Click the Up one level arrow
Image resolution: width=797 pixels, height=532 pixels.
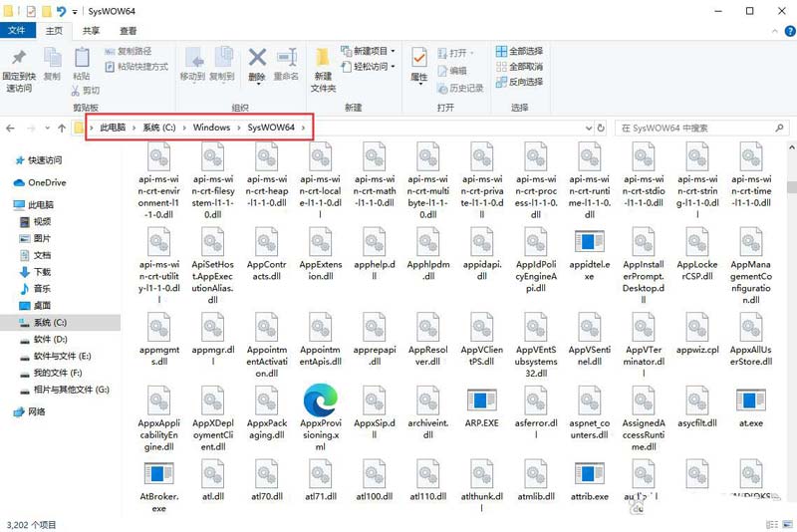click(x=62, y=129)
